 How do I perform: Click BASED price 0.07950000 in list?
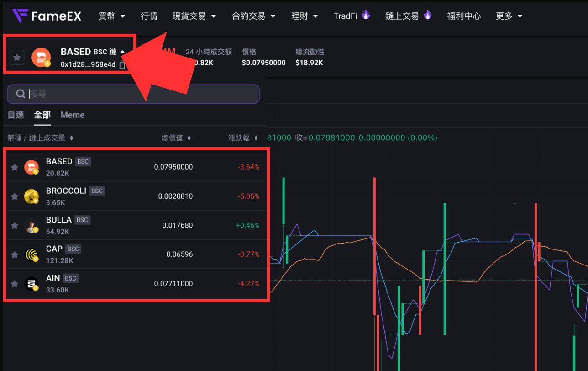tap(173, 167)
